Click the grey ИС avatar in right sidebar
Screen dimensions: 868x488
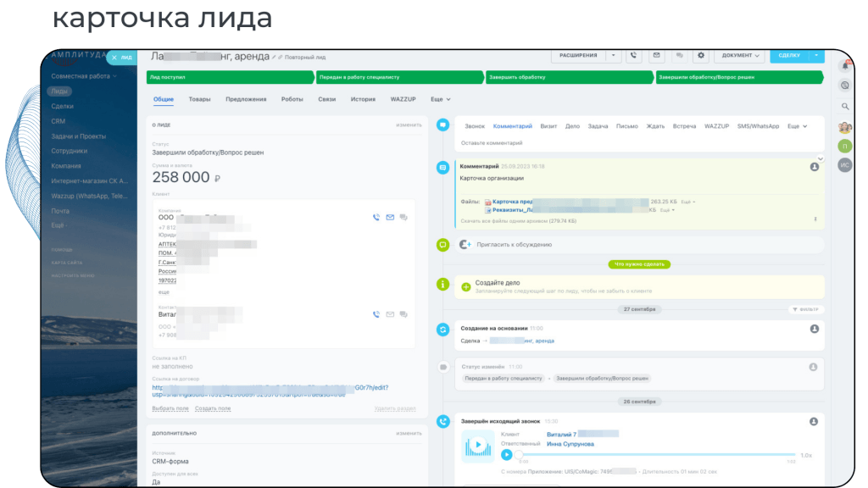845,165
